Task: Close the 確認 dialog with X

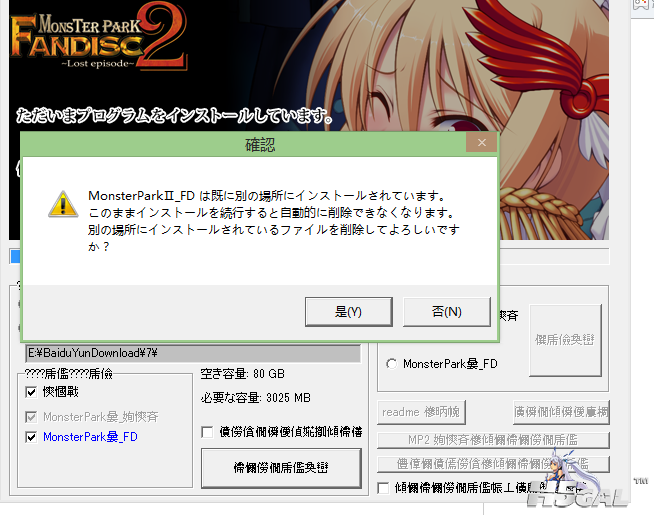Action: click(482, 143)
